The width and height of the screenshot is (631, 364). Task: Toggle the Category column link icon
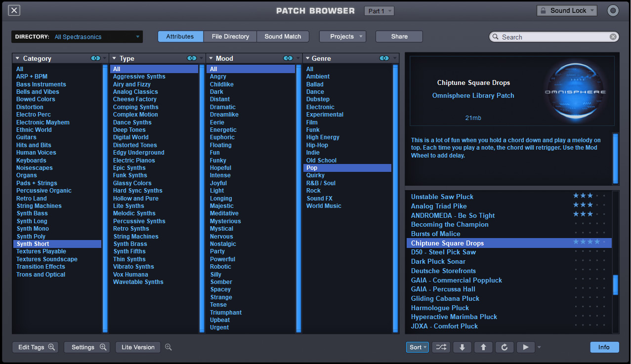[96, 58]
